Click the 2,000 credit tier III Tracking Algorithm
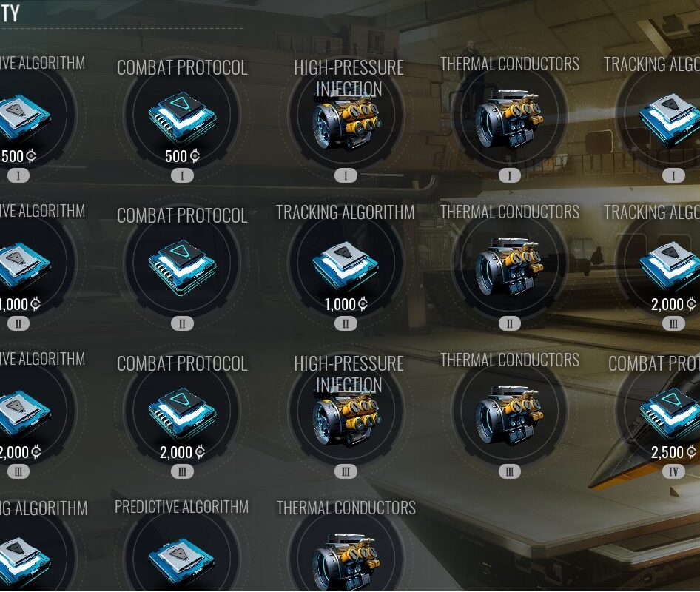Viewport: 700px width, 592px height. tap(665, 265)
